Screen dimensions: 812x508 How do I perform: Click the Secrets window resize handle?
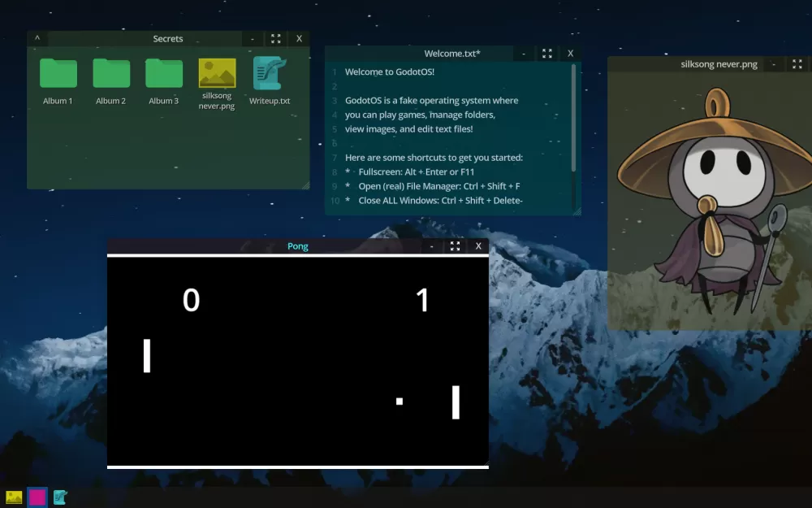(305, 185)
